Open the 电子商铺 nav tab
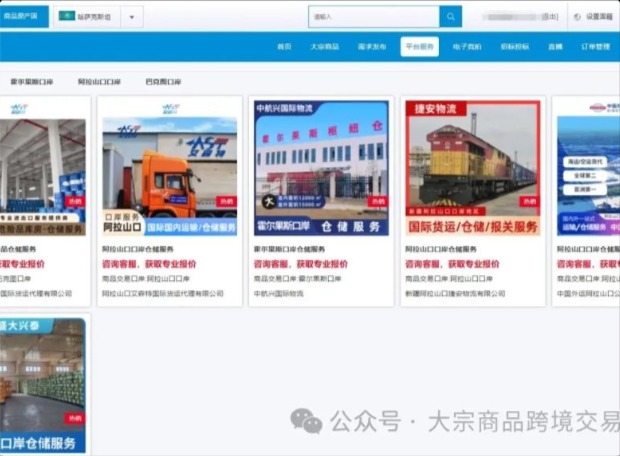620x456 pixels. 467,47
